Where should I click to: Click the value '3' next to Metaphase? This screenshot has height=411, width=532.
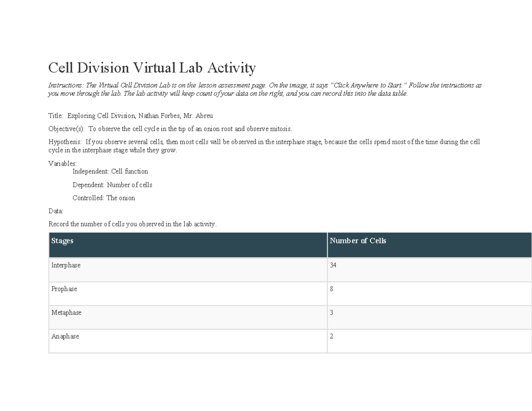[x=330, y=313]
